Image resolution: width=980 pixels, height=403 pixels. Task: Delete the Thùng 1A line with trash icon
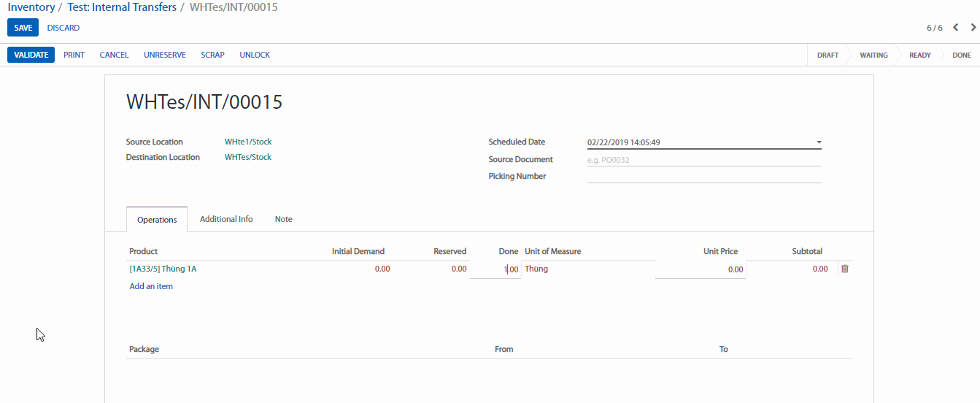coord(845,269)
